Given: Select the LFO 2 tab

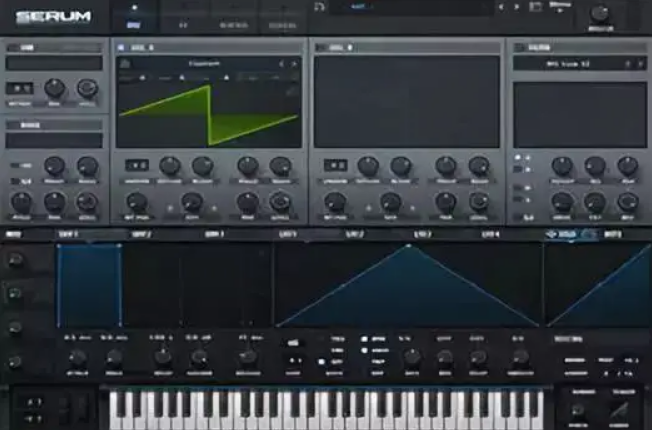Looking at the screenshot, I should click(355, 235).
